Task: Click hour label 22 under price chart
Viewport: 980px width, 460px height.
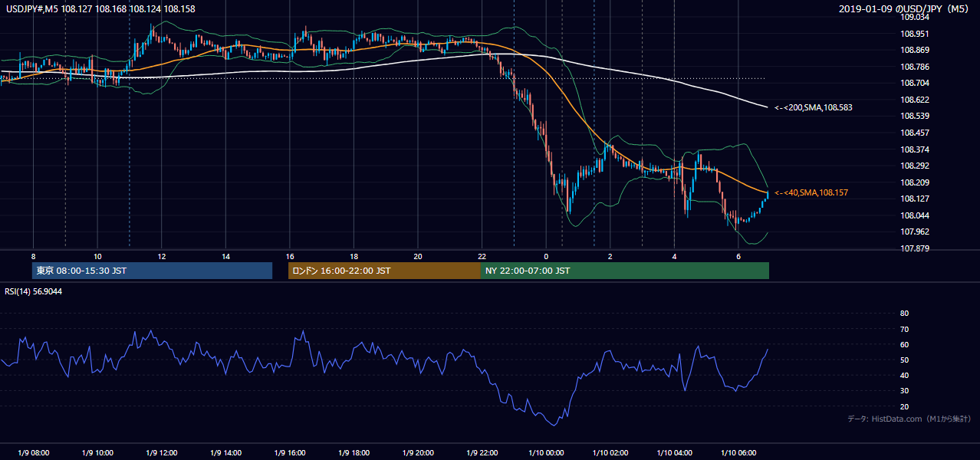Action: (482, 256)
